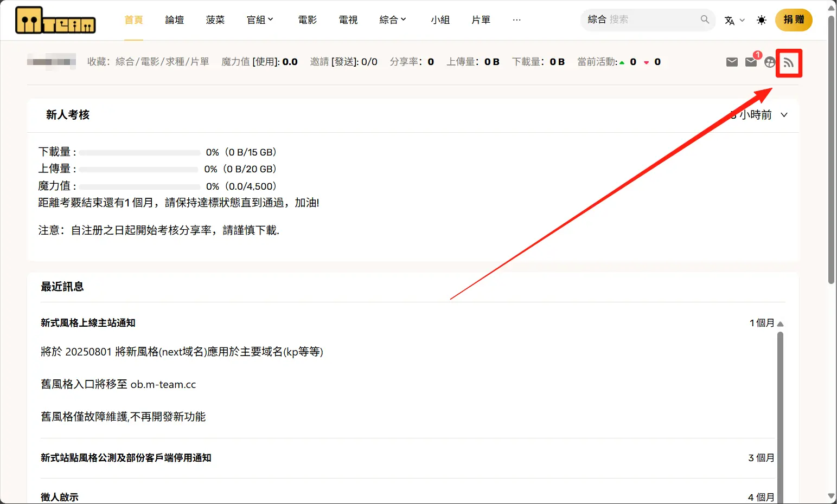Open the mailbox with unread badge
This screenshot has height=504, width=837.
pos(751,62)
